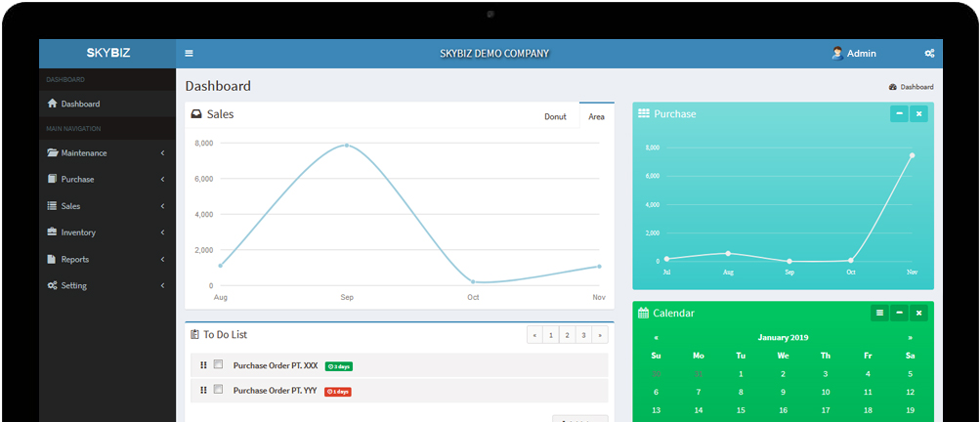Open settings gears icon in top bar
Viewport: 980px width, 422px height.
929,54
